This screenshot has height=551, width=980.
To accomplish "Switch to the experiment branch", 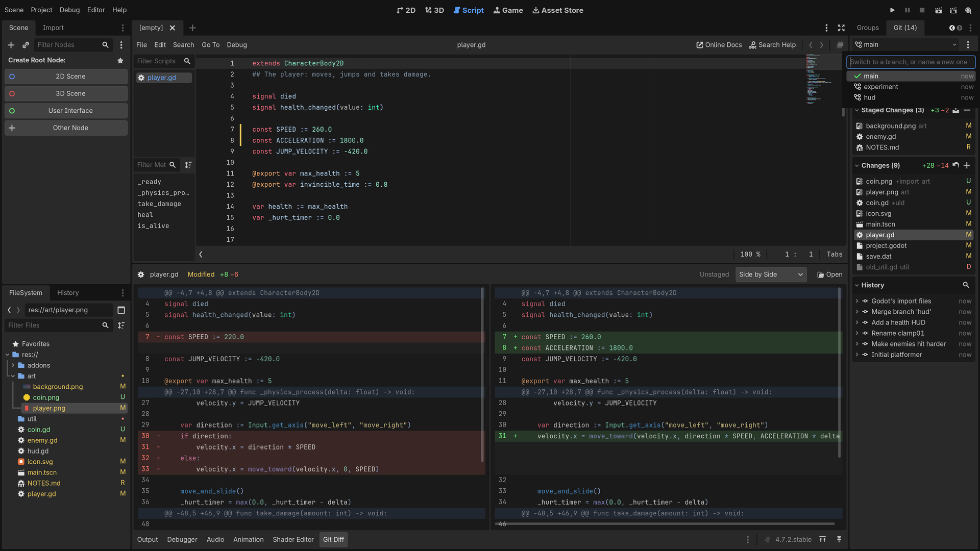I will point(911,87).
